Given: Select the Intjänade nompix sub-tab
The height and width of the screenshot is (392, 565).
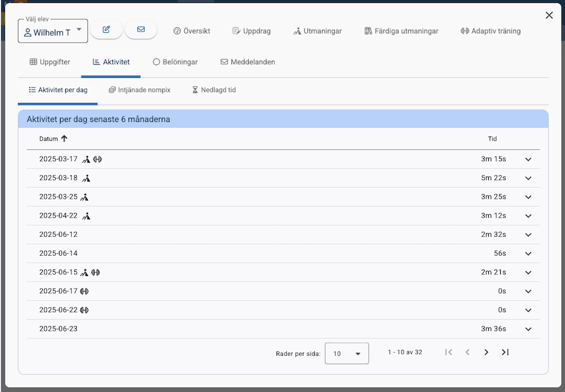Looking at the screenshot, I should (x=140, y=90).
